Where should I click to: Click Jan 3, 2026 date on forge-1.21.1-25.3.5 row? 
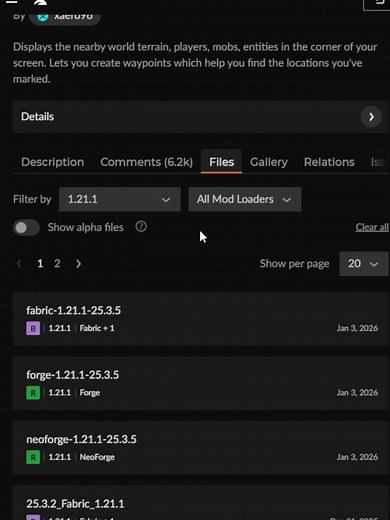click(x=357, y=392)
